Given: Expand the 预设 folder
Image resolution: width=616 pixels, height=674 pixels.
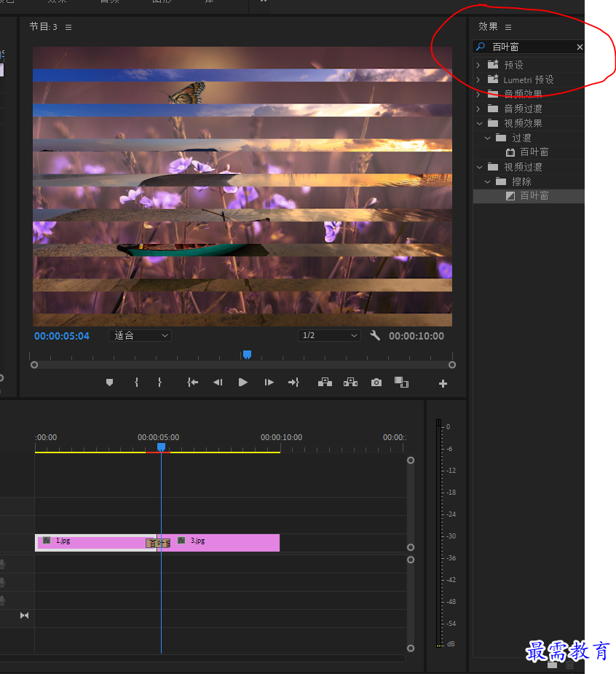Looking at the screenshot, I should coord(478,65).
